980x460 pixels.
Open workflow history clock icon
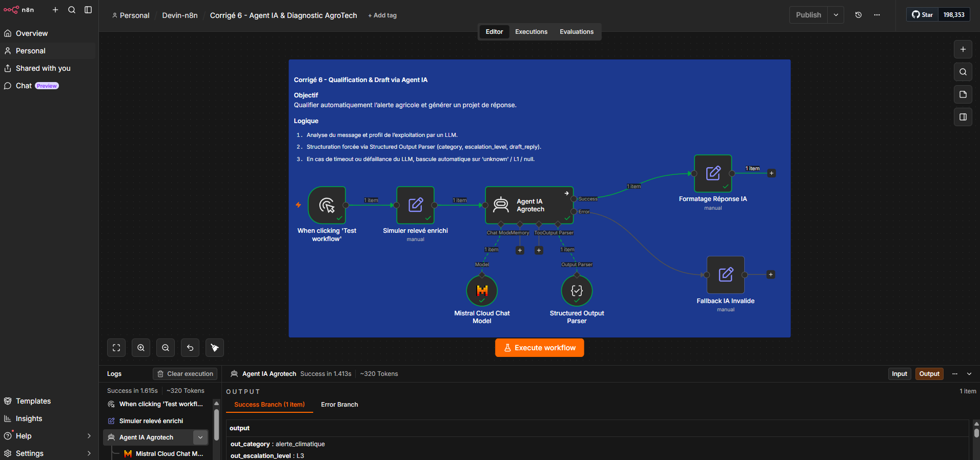tap(859, 15)
